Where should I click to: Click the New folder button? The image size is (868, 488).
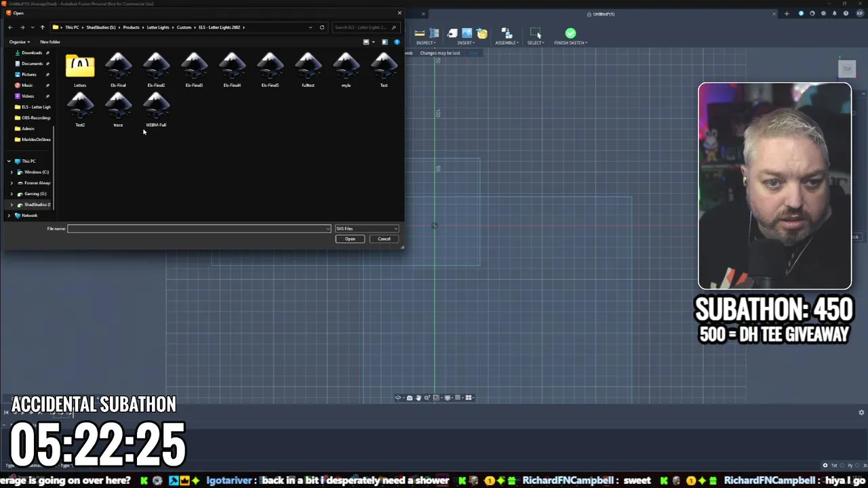pos(50,42)
